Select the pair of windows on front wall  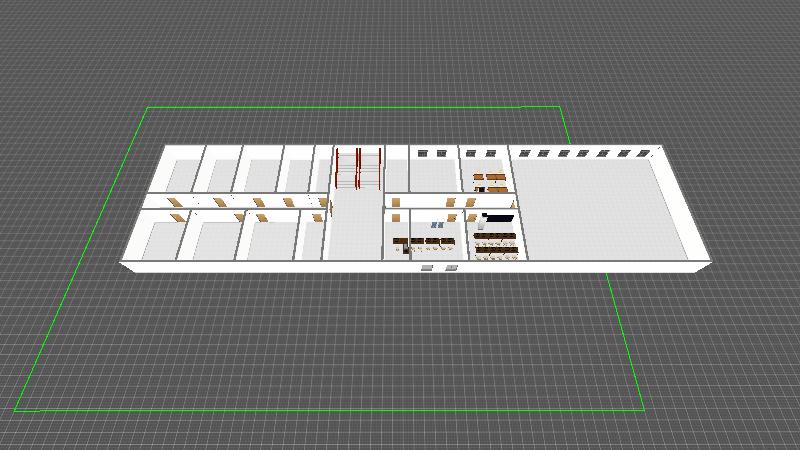pos(439,268)
